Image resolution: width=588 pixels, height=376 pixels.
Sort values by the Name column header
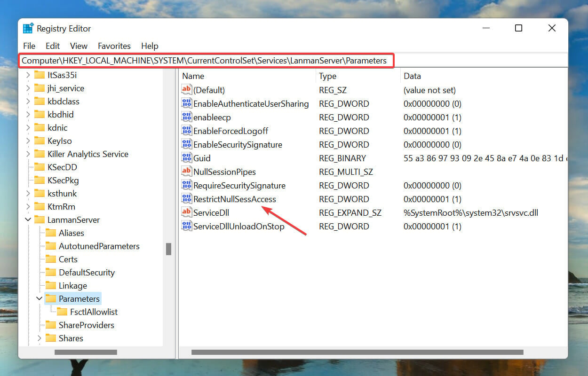(x=247, y=76)
